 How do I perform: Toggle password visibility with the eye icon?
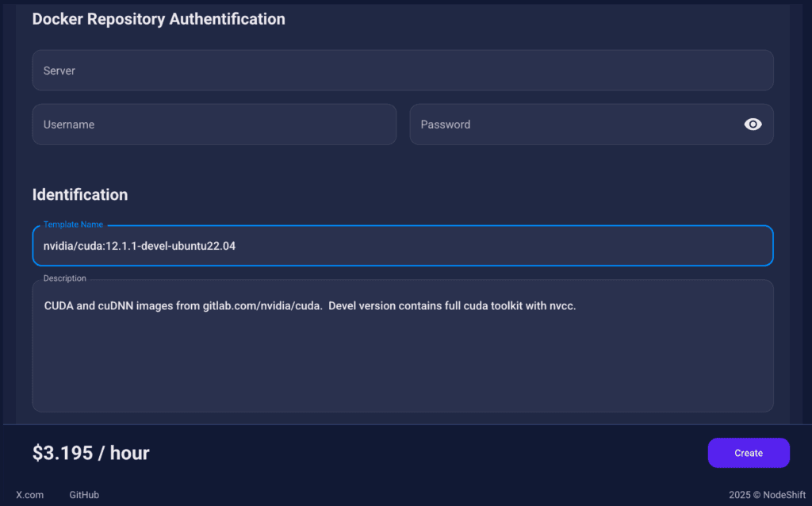753,125
